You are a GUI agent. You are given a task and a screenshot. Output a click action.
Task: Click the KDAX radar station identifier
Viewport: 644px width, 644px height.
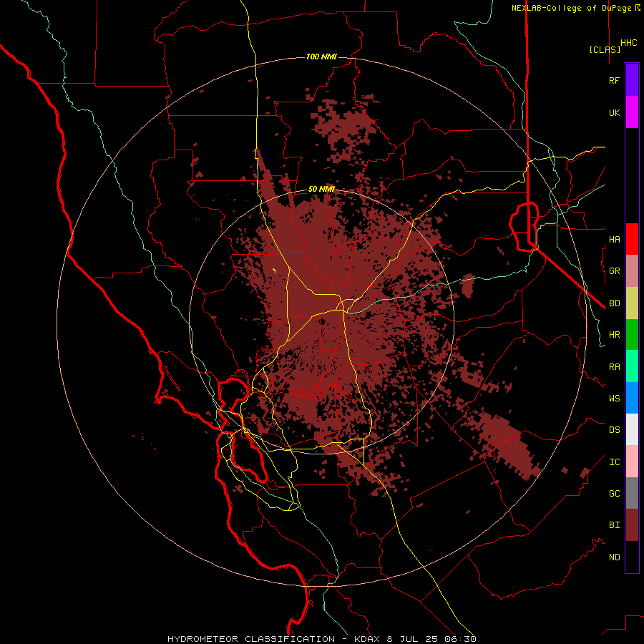click(x=367, y=639)
